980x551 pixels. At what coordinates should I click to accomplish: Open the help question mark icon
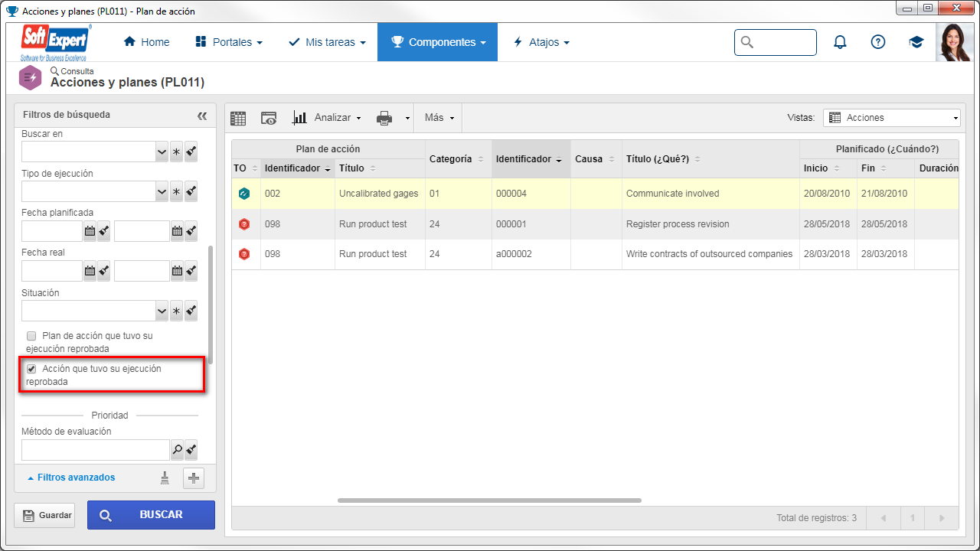(878, 42)
